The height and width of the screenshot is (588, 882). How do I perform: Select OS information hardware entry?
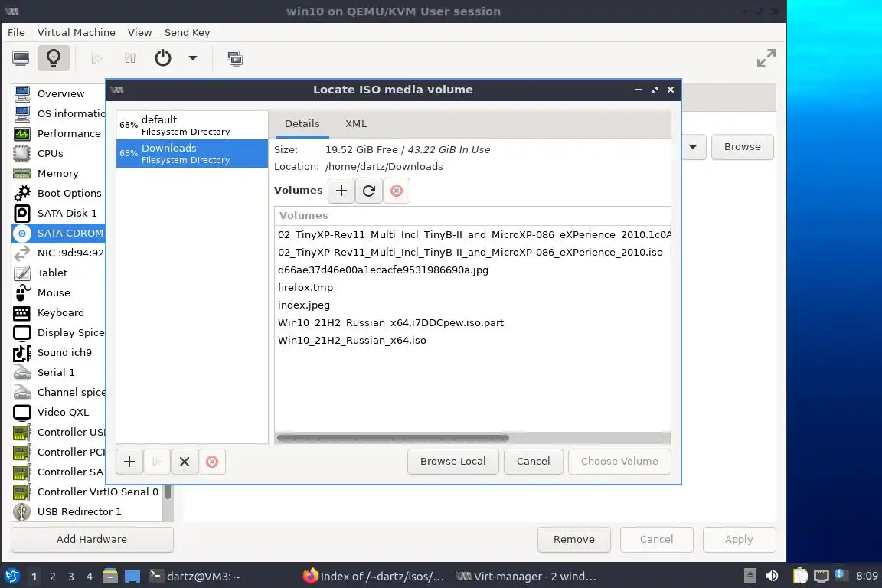(58, 113)
